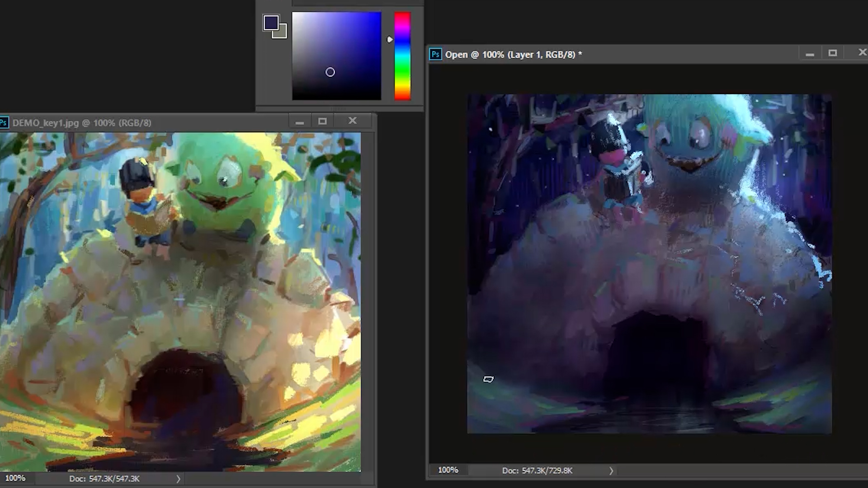Click the rainbow hue slider strip
Viewport: 868px width, 488px height.
click(402, 56)
